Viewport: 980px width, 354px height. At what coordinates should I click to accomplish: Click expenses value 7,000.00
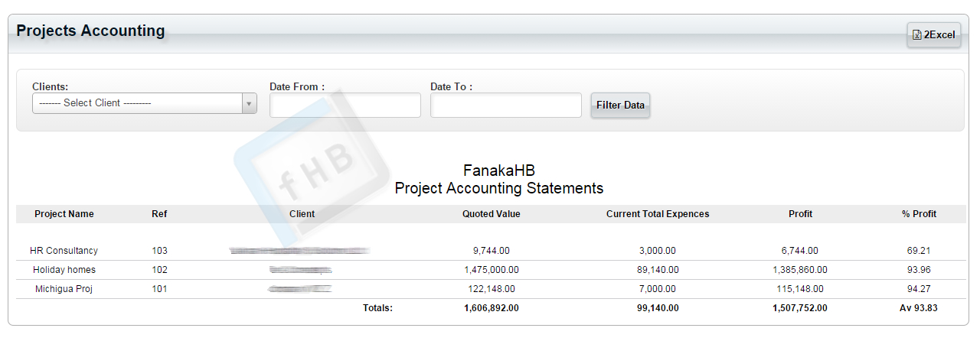658,289
